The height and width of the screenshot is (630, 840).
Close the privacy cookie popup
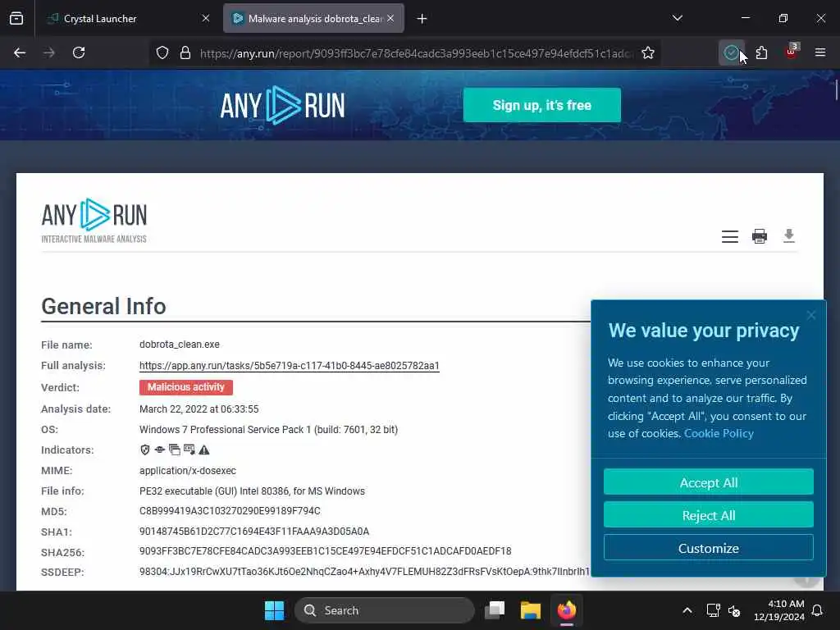coord(811,315)
